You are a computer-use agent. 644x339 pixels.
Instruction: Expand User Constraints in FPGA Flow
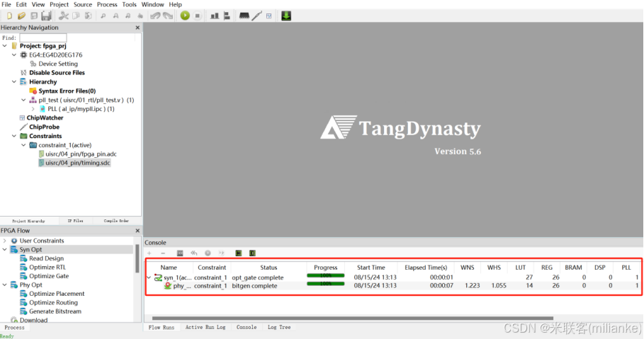pyautogui.click(x=5, y=241)
